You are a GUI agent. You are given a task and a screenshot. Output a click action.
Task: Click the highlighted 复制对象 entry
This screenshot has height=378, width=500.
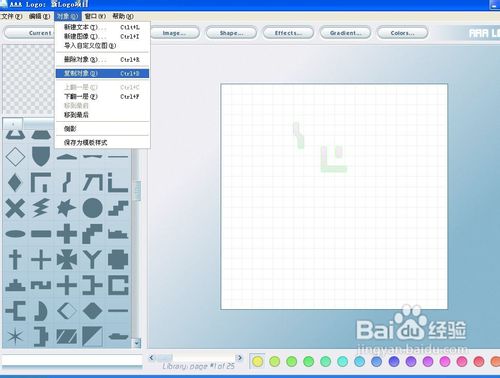tap(102, 73)
